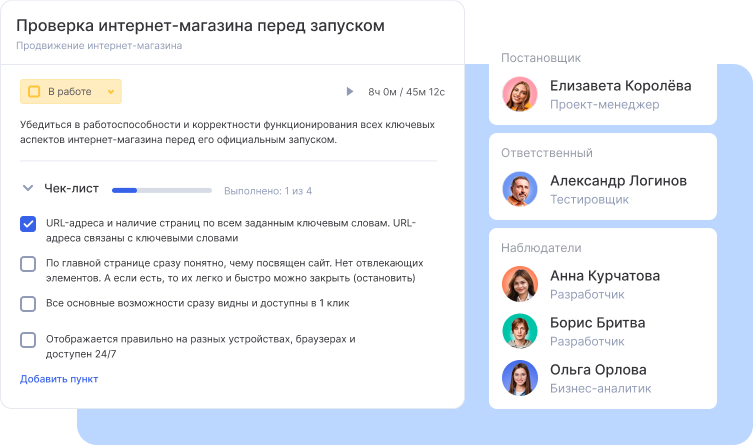
Task: Click the 'Наблюдатели' label
Action: [x=541, y=248]
